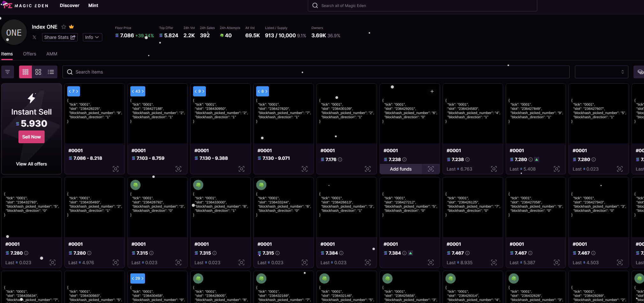The height and width of the screenshot is (303, 644).
Task: Select the large grid view
Action: 38,72
